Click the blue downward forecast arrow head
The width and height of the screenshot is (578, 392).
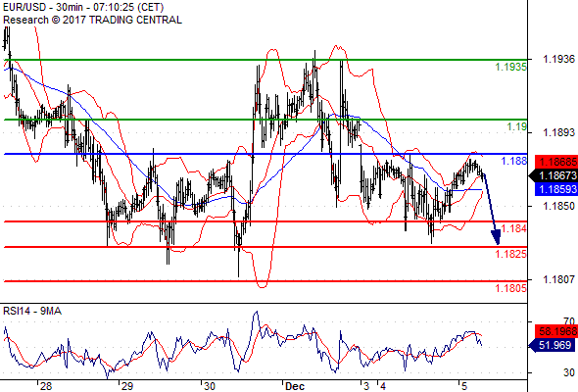(x=496, y=237)
